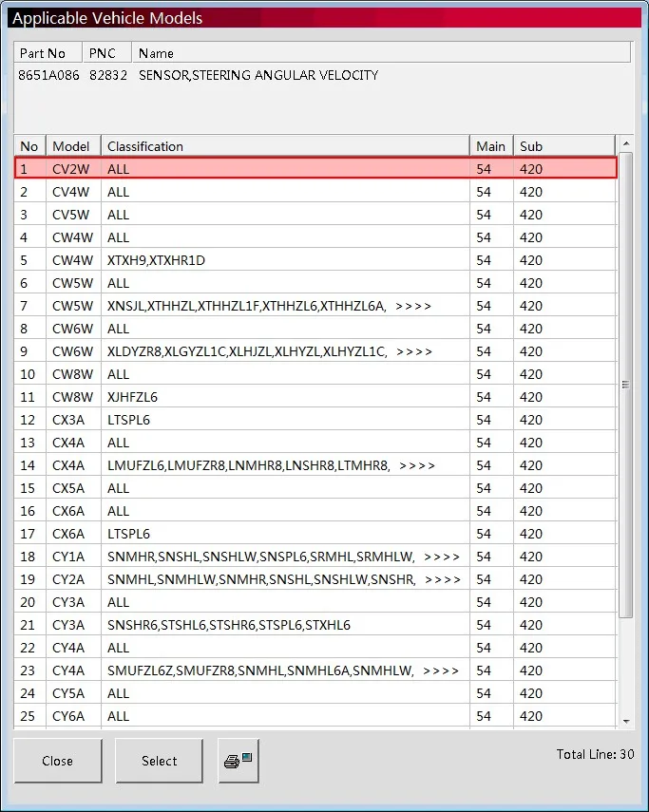This screenshot has width=649, height=812.
Task: Click the Sub column header
Action: [564, 146]
